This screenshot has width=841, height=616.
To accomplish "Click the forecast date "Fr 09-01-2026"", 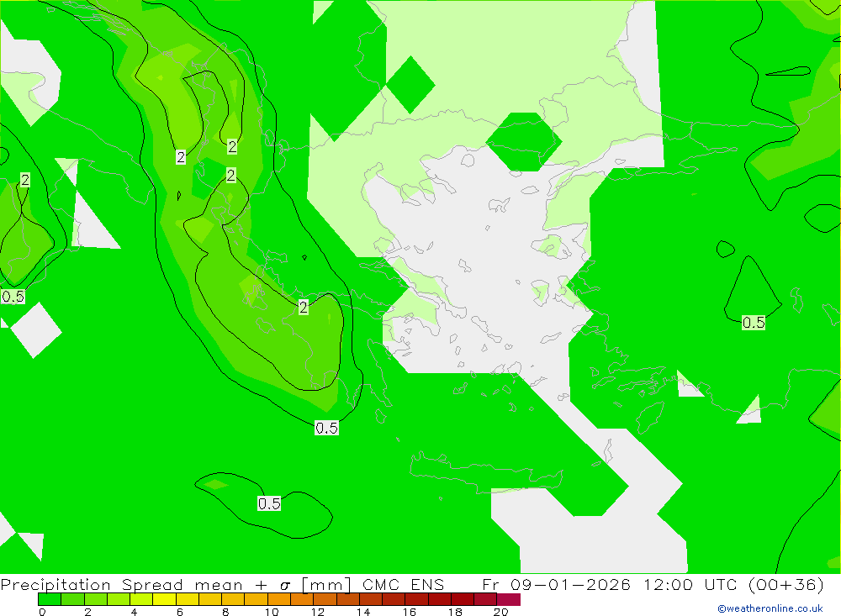I will point(556,584).
